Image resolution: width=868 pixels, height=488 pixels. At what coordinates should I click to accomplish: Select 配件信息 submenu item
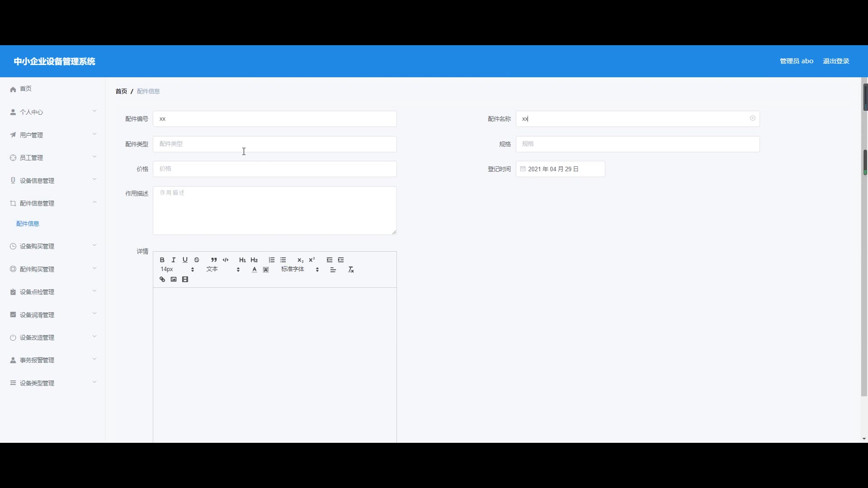coord(28,224)
